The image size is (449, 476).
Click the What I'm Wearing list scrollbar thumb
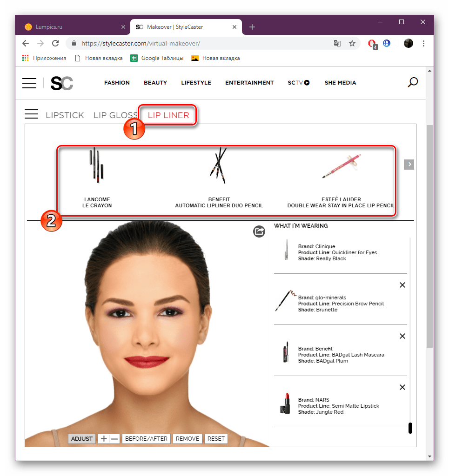click(x=410, y=428)
